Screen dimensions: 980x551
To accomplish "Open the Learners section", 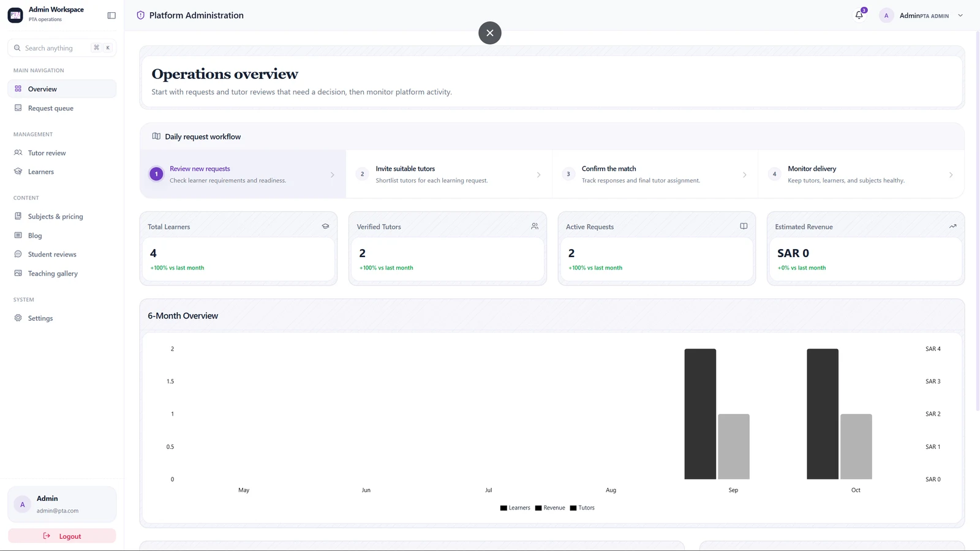I will tap(62, 171).
